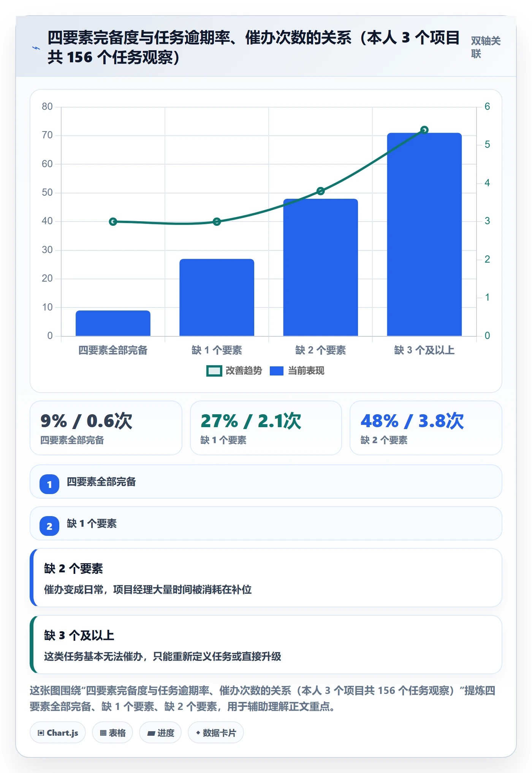
Task: Click the 进度 tag
Action: point(160,733)
